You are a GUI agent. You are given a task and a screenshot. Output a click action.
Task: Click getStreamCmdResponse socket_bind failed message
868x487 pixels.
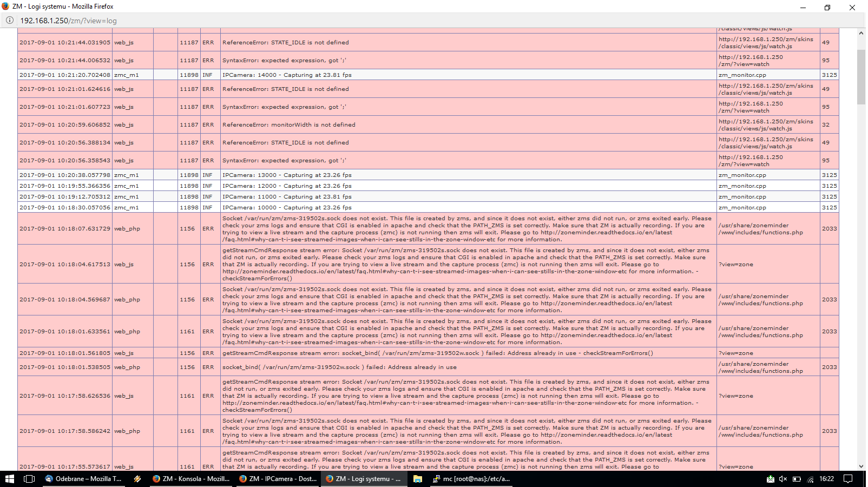[438, 353]
